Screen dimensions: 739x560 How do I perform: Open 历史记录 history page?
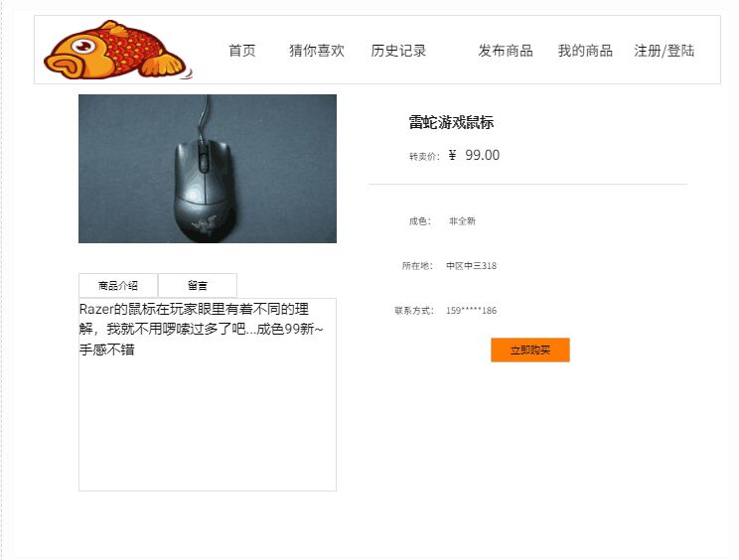point(398,51)
